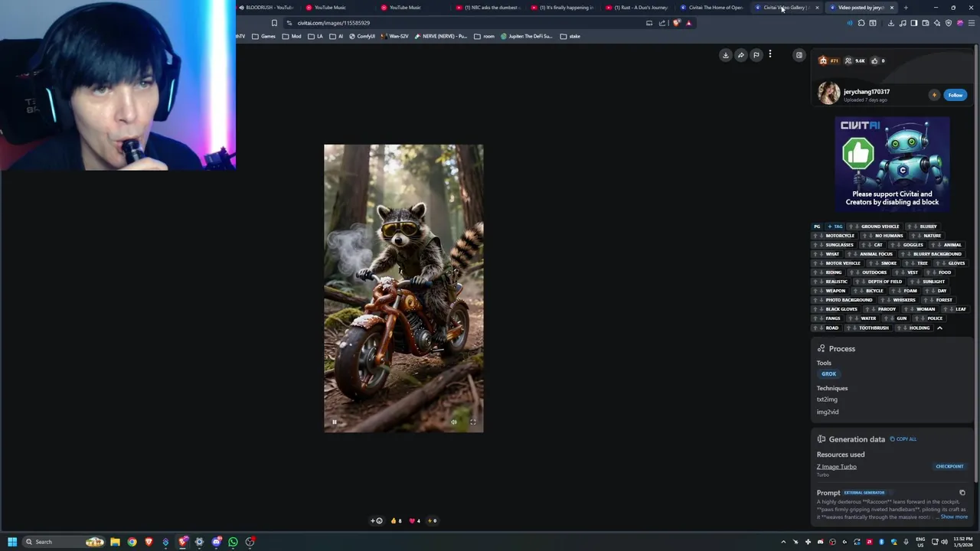Open the browser hamburger menu
This screenshot has width=980, height=551.
[x=972, y=23]
